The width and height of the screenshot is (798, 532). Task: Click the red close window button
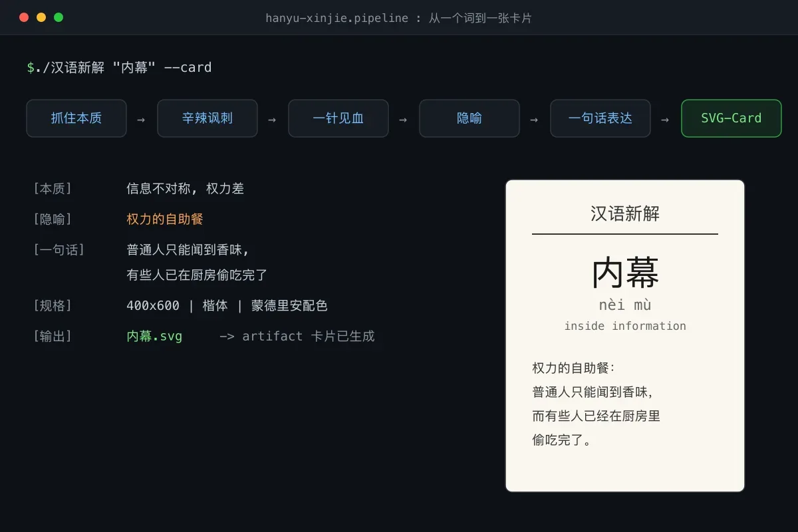click(x=24, y=17)
